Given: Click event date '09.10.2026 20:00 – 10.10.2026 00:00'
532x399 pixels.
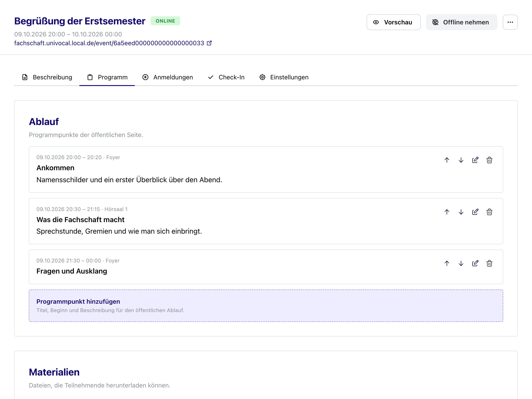Looking at the screenshot, I should coord(68,34).
